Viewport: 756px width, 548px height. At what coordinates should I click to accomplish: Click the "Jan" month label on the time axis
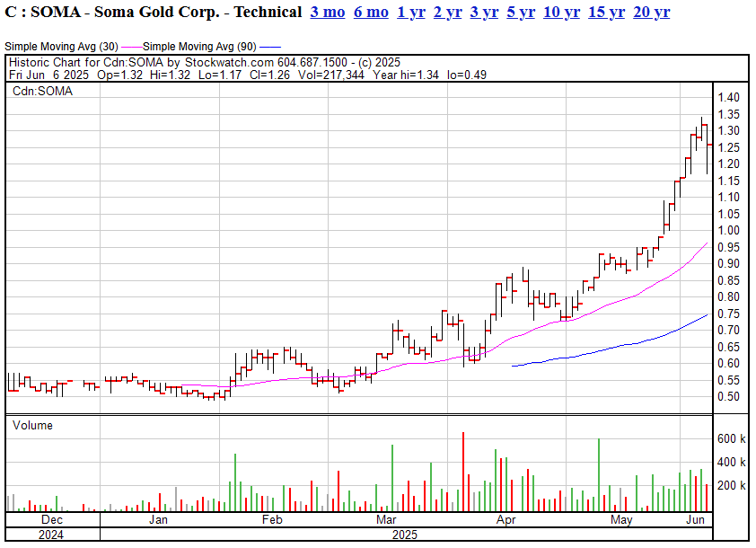(158, 519)
